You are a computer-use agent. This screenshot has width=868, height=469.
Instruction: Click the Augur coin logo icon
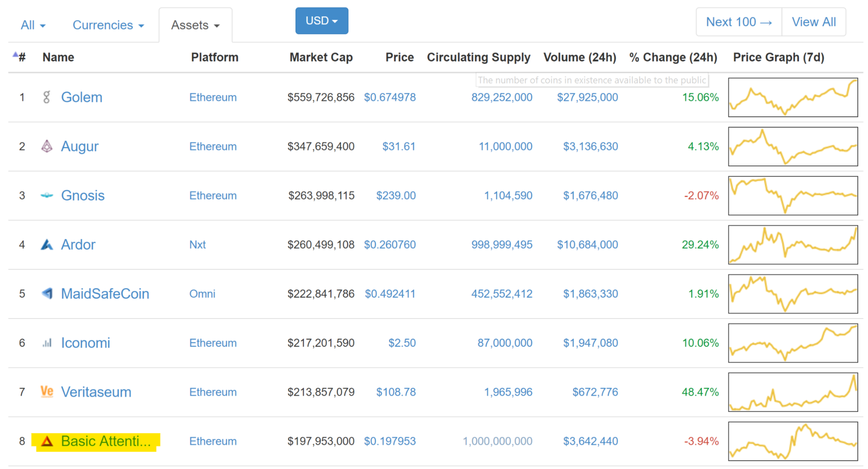pyautogui.click(x=47, y=146)
